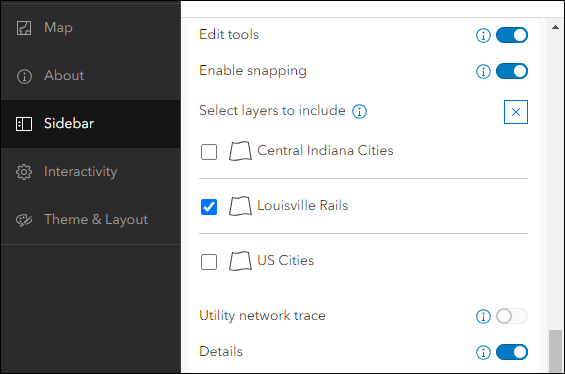Open the Sidebar tab
The image size is (565, 374).
[91, 124]
